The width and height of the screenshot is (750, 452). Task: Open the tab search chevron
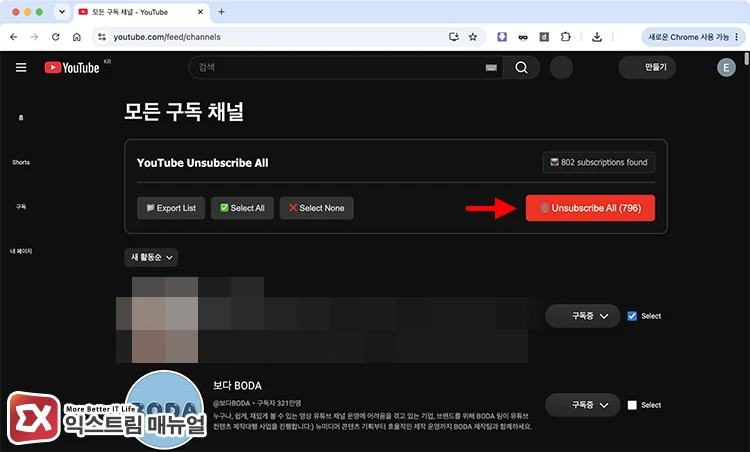point(62,12)
